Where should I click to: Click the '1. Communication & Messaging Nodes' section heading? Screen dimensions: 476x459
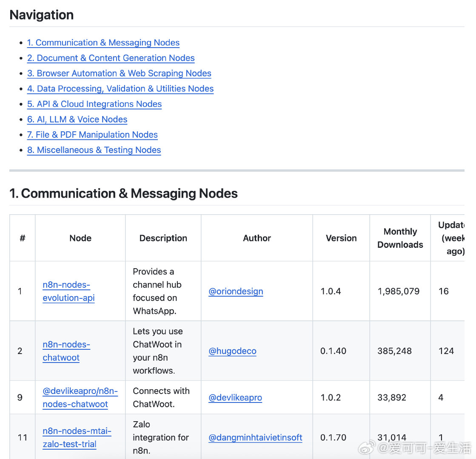123,193
